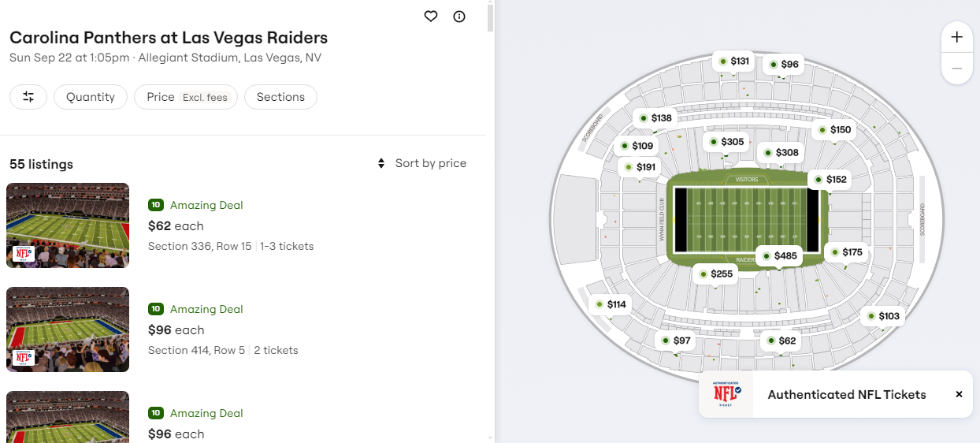The height and width of the screenshot is (443, 980).
Task: Open the $62 Section 336 listing
Action: click(x=231, y=226)
